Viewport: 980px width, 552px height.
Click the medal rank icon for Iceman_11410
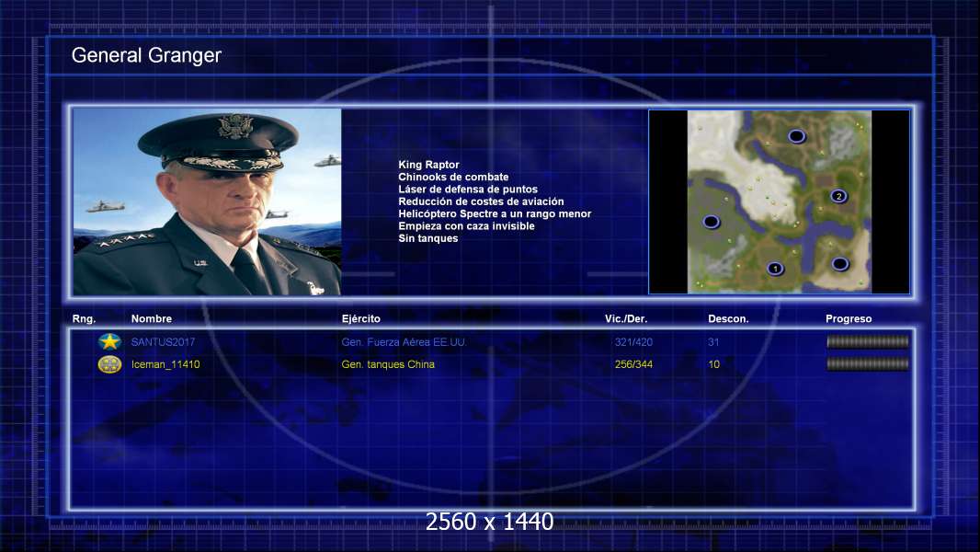(x=110, y=363)
